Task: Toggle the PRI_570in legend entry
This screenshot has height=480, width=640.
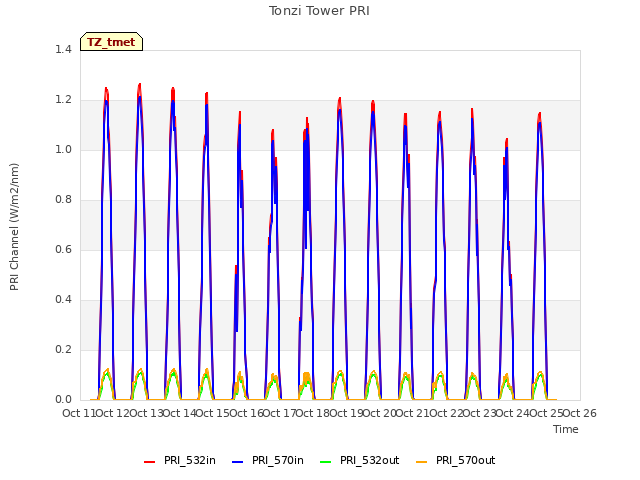Action: [268, 460]
